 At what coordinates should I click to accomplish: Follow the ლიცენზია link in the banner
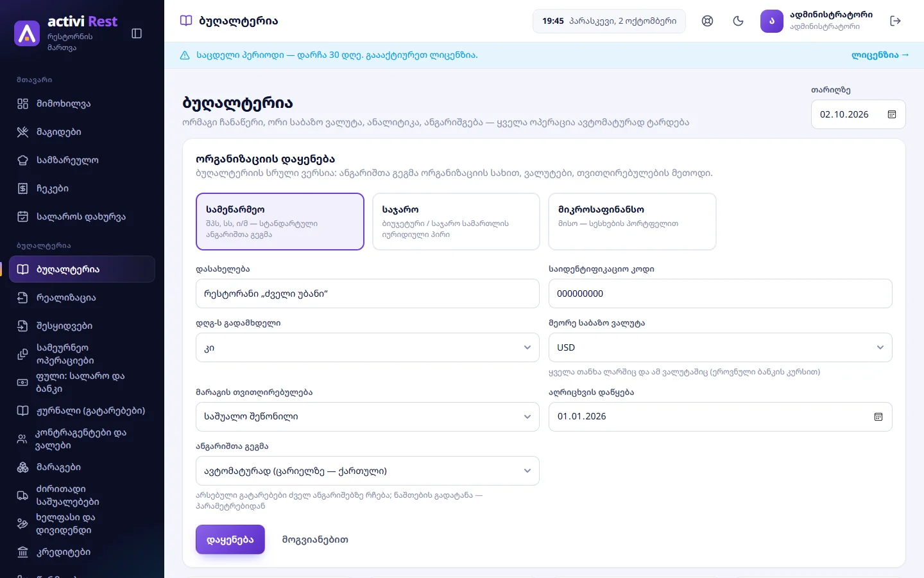(x=880, y=55)
